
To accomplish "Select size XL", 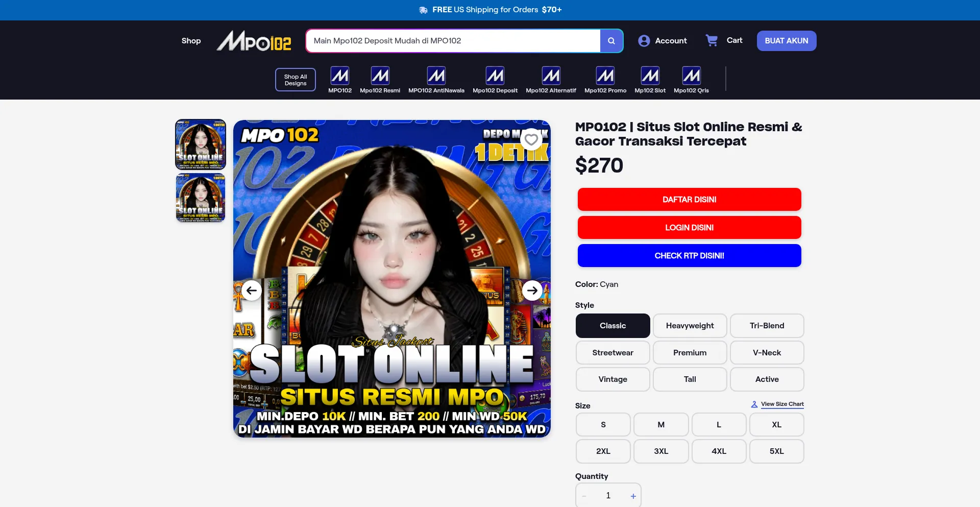I will (x=776, y=425).
